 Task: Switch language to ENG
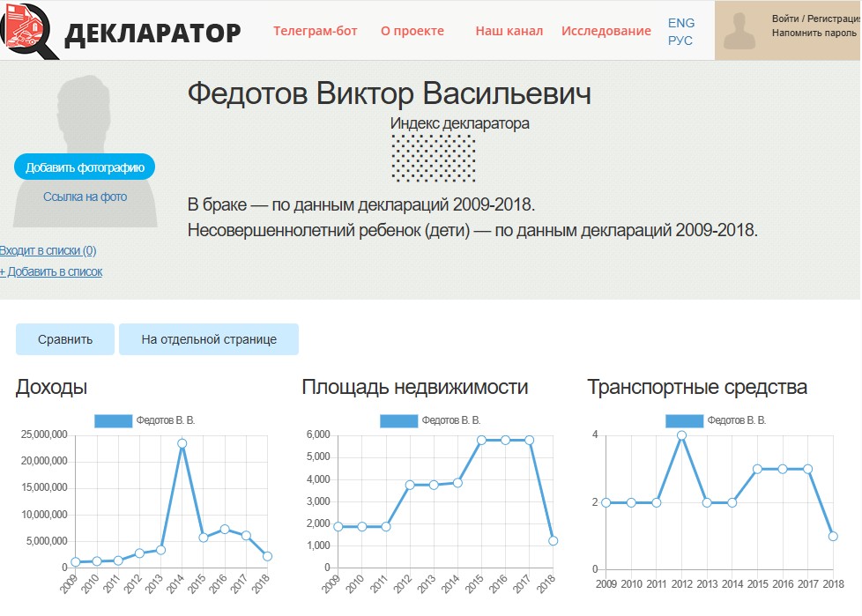(x=681, y=23)
